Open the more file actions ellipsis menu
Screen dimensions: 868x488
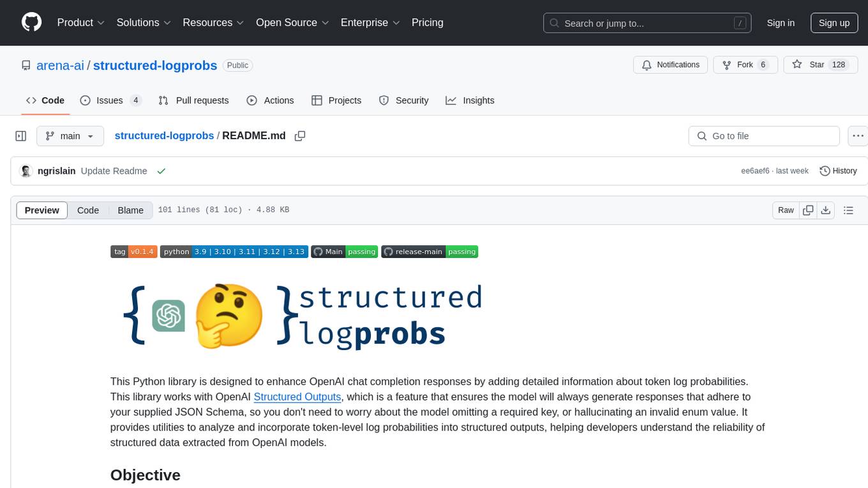click(858, 136)
